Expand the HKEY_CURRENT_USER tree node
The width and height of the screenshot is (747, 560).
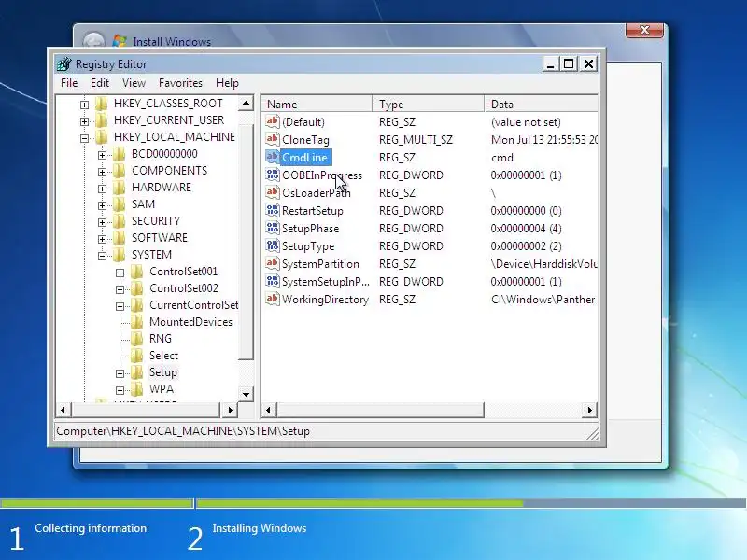pyautogui.click(x=84, y=121)
